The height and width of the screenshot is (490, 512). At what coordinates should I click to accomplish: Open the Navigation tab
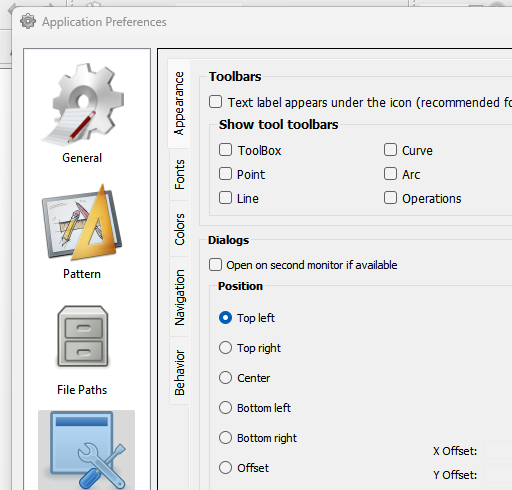pyautogui.click(x=179, y=297)
